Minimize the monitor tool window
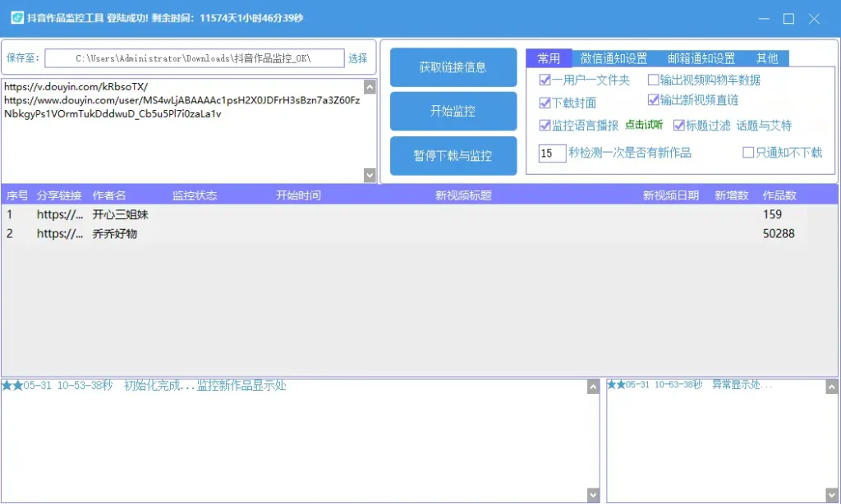This screenshot has height=504, width=841. tap(764, 19)
